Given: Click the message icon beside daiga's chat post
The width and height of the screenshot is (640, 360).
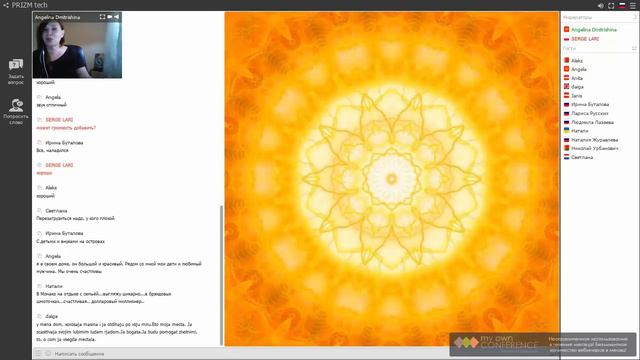Looking at the screenshot, I should (x=40, y=316).
